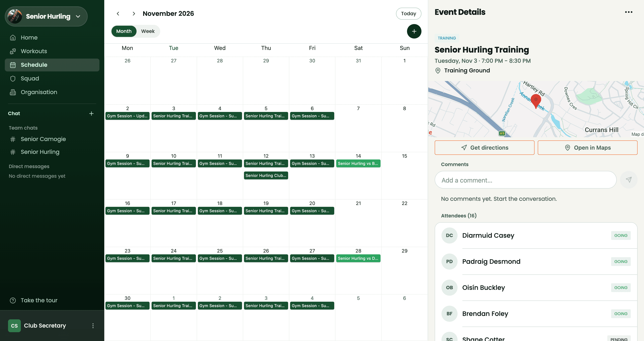644x341 pixels.
Task: Open Gym Session - Upd... event on 2nd
Action: tap(127, 116)
